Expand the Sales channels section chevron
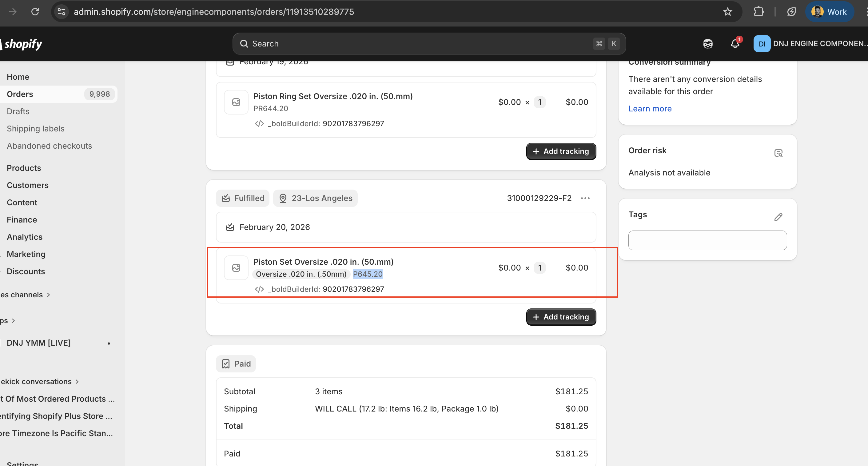Screen dimensions: 868x466 pyautogui.click(x=49, y=295)
